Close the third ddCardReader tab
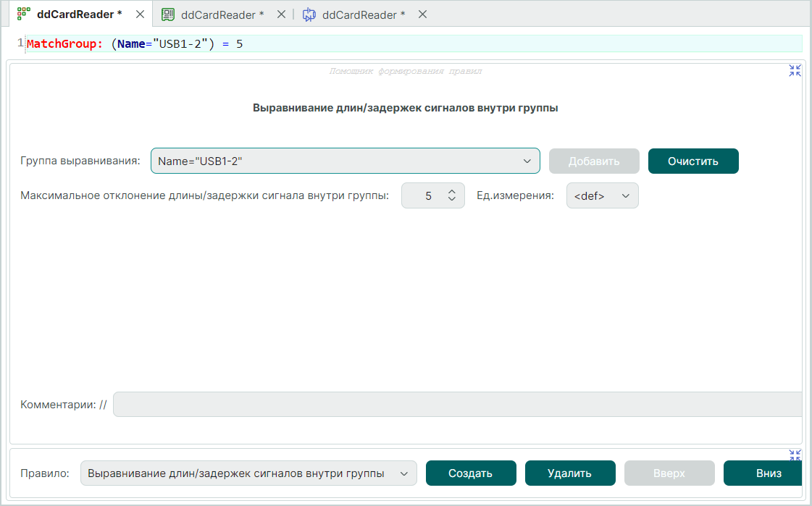This screenshot has width=812, height=506. coord(422,14)
